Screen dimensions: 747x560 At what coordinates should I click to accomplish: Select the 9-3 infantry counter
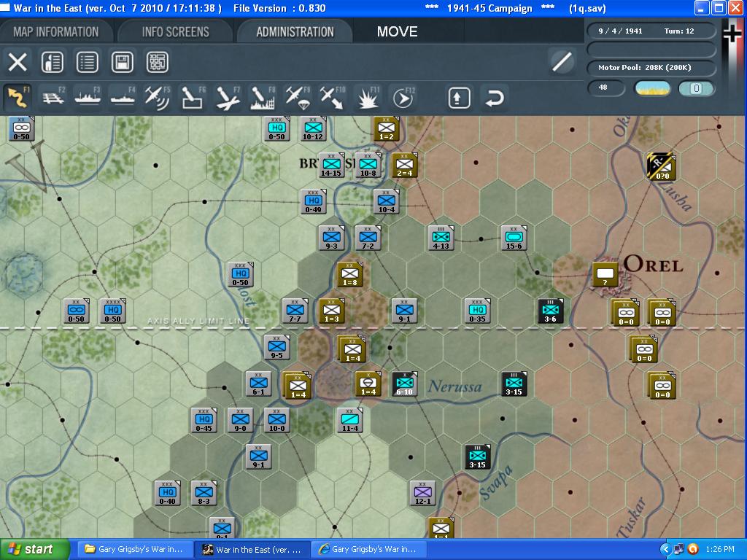tap(331, 238)
